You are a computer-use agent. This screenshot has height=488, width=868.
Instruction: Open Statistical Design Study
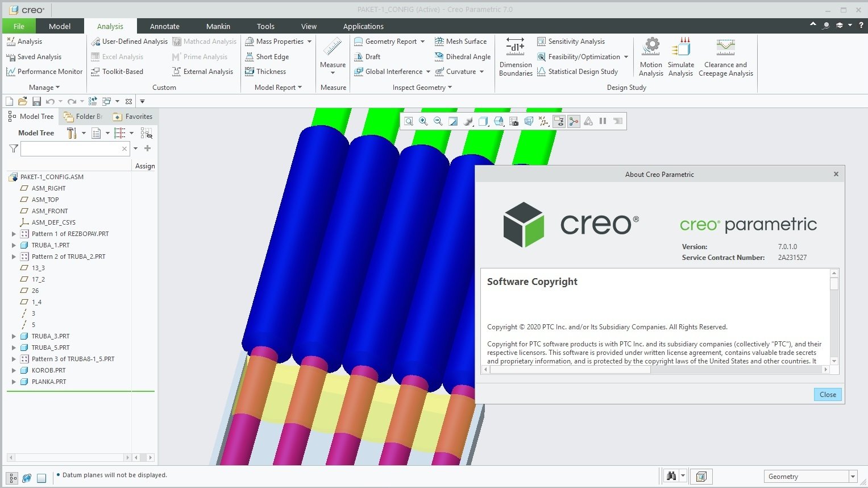pyautogui.click(x=578, y=72)
